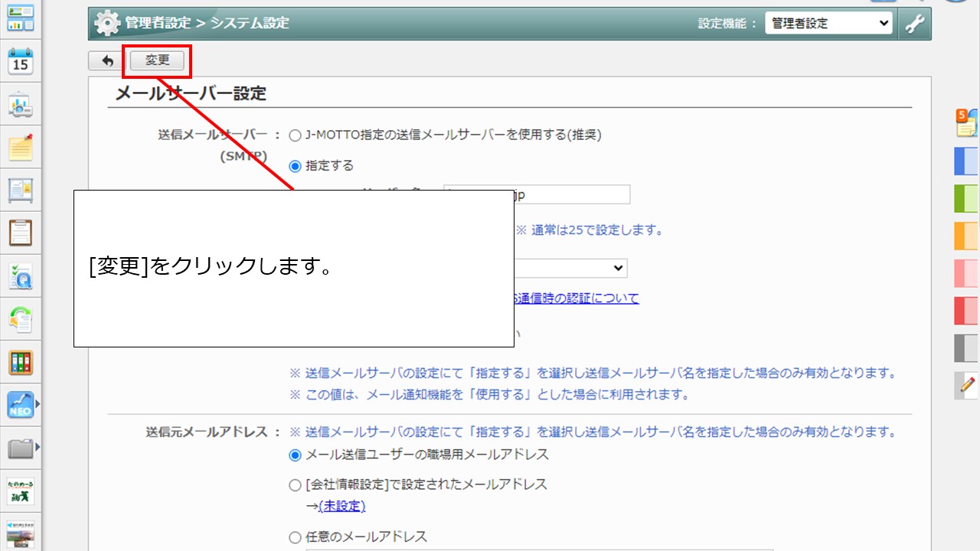Image resolution: width=980 pixels, height=551 pixels.
Task: Open the 通信時の認証について link
Action: pos(576,298)
